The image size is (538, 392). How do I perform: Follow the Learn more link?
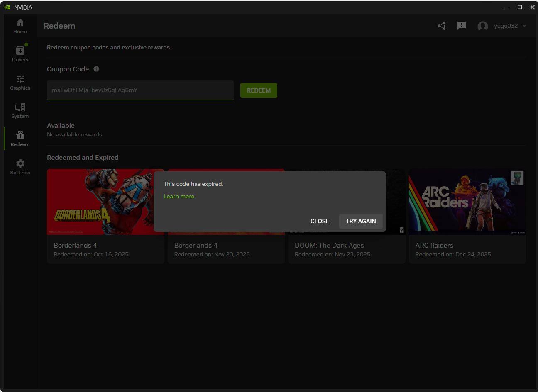coord(179,196)
